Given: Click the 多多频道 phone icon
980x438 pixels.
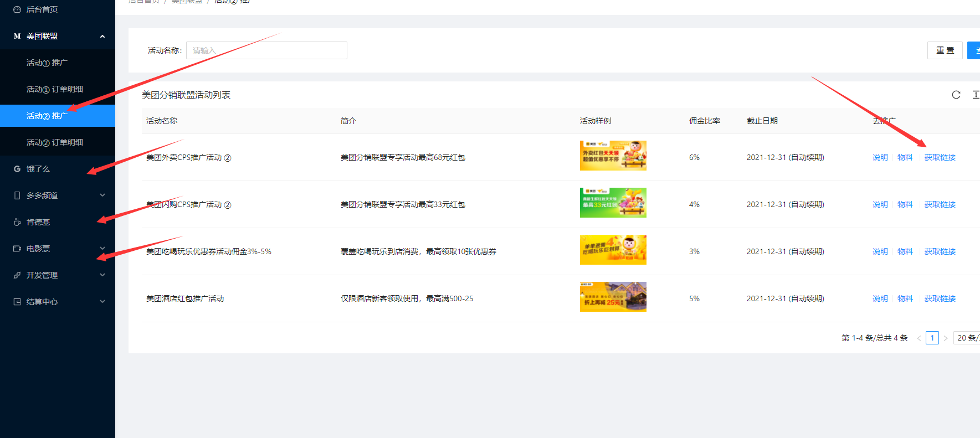Looking at the screenshot, I should point(17,195).
